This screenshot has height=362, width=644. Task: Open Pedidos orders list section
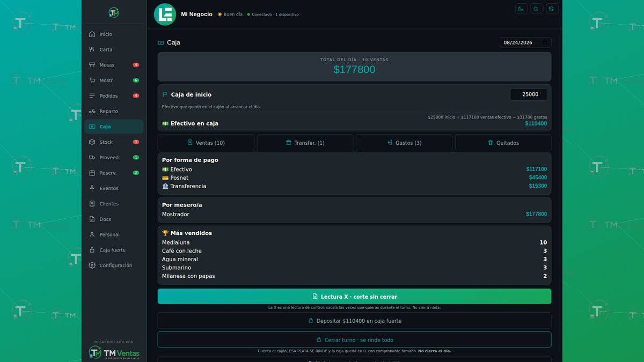[x=114, y=96]
